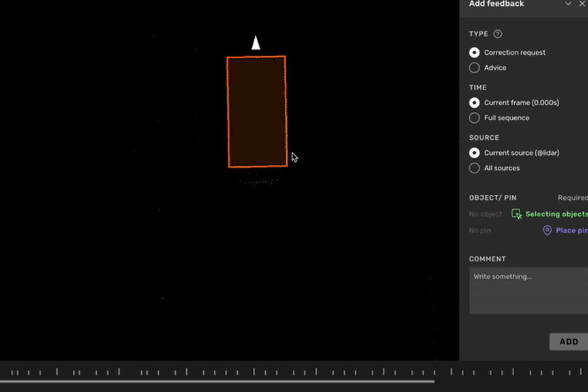This screenshot has height=392, width=588.
Task: Select the orange bounding box object
Action: coord(257,112)
